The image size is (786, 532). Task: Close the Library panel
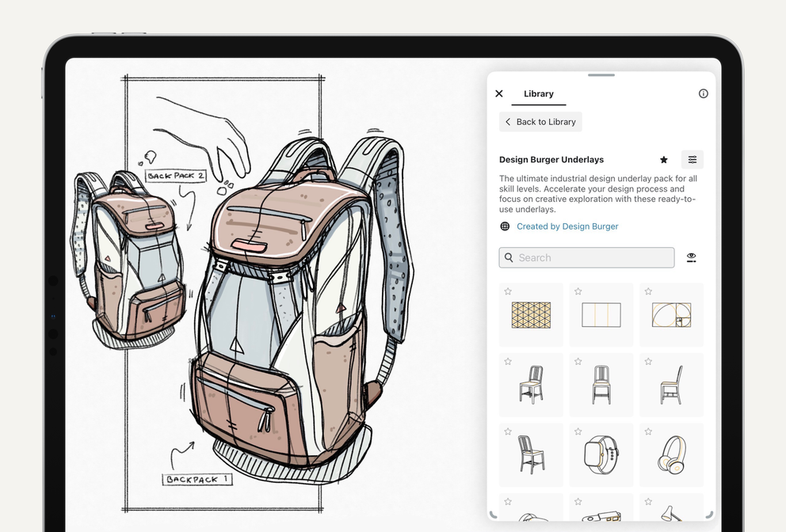click(x=499, y=93)
